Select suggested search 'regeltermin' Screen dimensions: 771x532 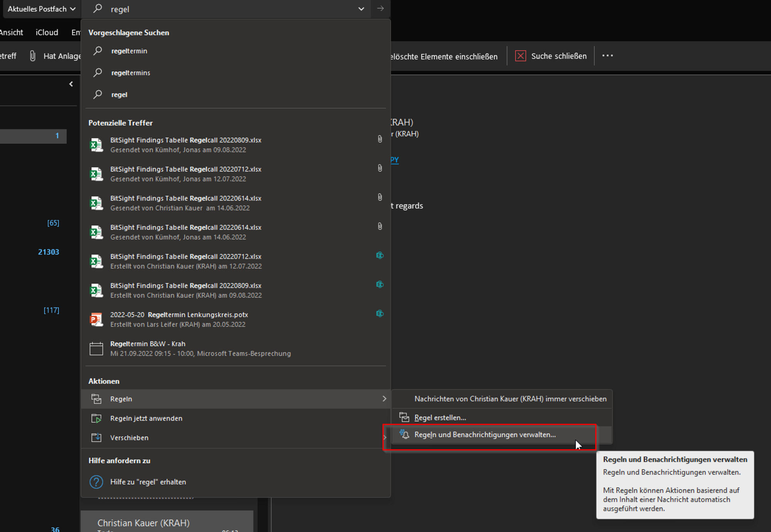pyautogui.click(x=236, y=51)
